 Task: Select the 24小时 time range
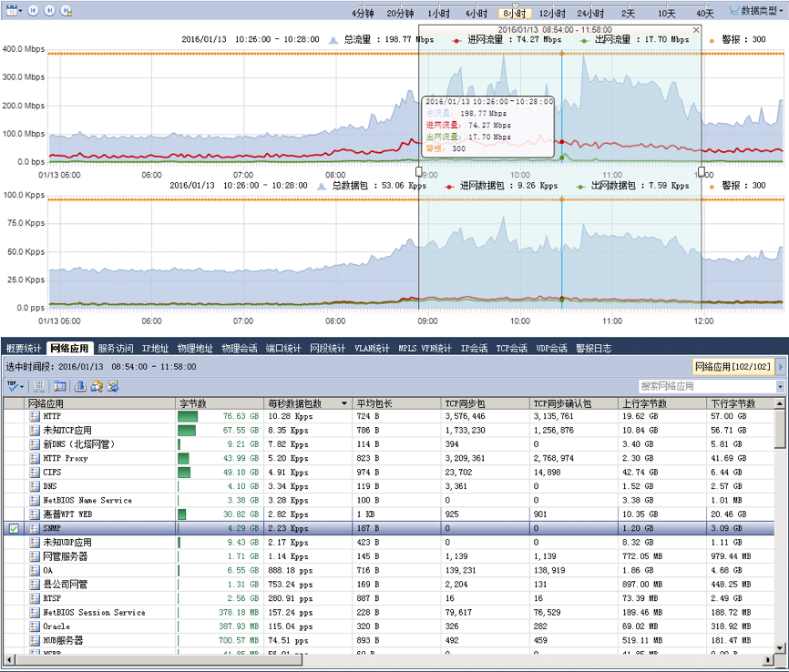pos(590,14)
